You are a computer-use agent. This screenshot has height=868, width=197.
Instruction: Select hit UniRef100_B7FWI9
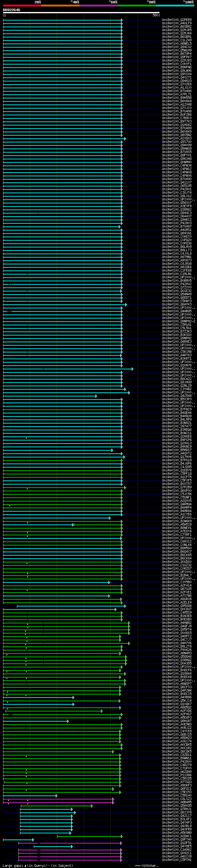[x=177, y=410]
